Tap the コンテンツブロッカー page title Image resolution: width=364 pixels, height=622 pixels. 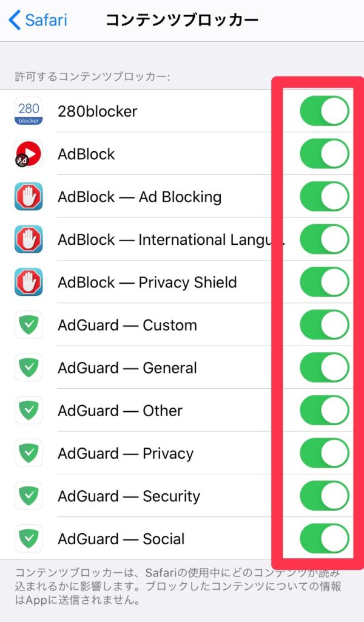point(182,20)
